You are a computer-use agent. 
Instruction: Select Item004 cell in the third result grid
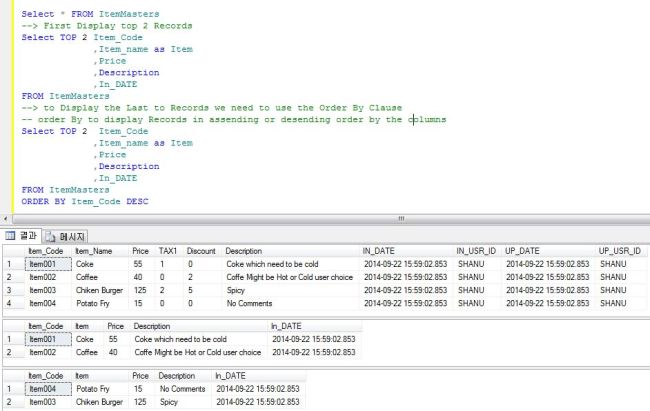click(48, 389)
